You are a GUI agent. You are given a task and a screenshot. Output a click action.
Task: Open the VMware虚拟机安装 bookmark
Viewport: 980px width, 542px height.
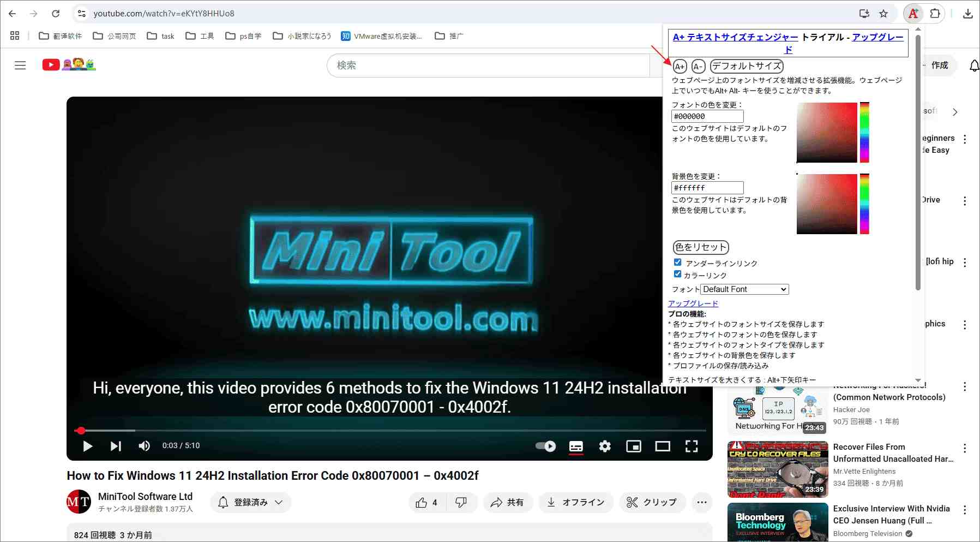coord(382,36)
